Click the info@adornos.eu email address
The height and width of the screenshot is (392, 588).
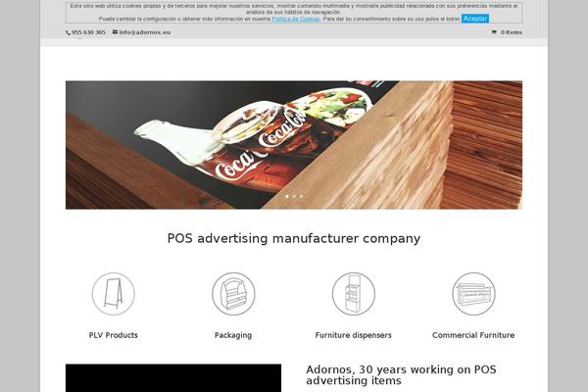[x=145, y=32]
